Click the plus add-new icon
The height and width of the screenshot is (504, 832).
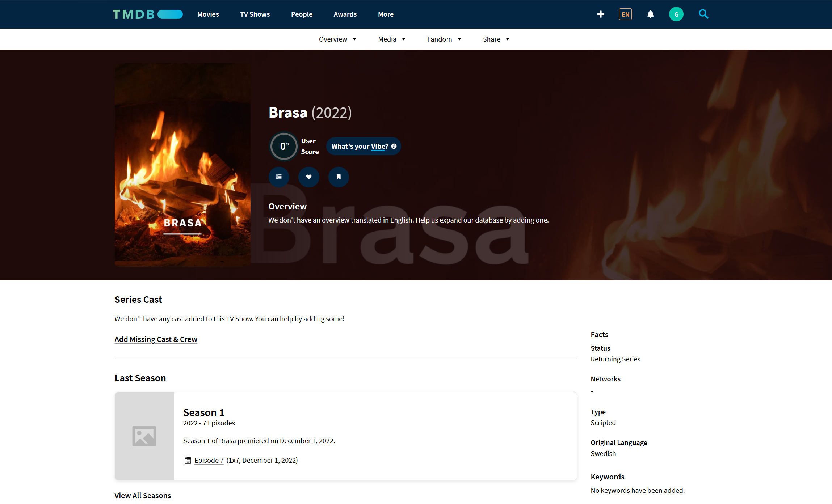(600, 14)
